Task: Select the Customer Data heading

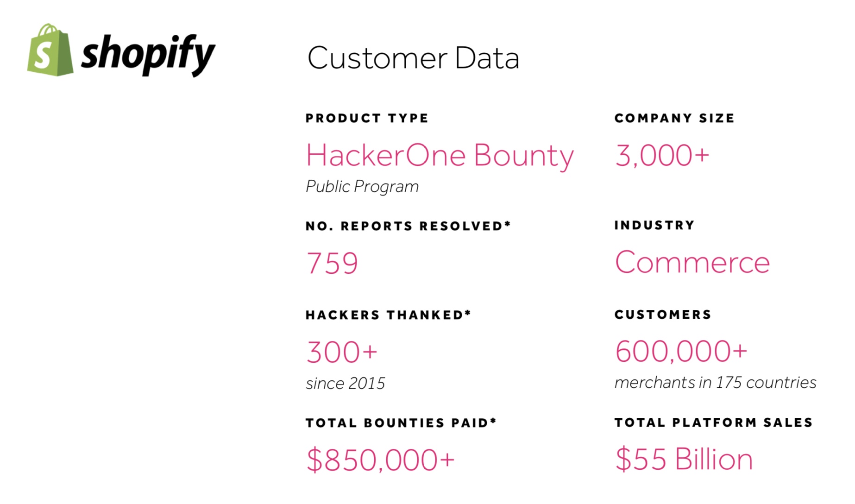Action: (413, 58)
